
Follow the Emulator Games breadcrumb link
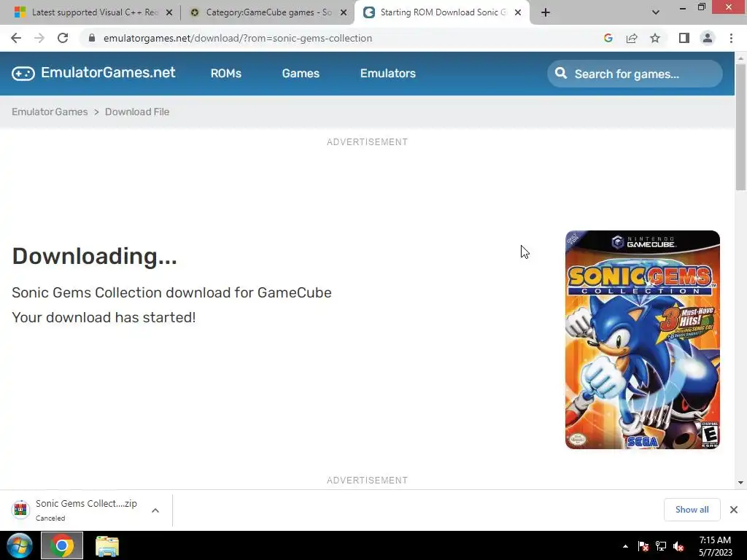pos(50,112)
